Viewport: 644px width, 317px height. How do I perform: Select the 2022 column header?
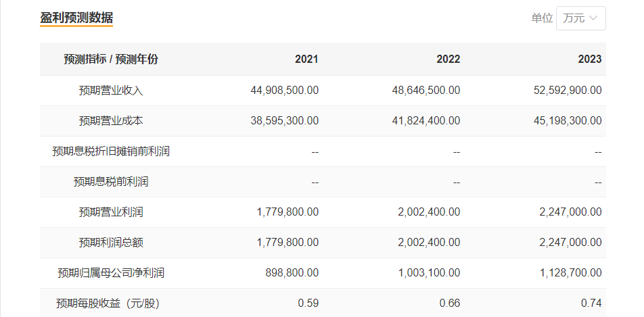448,59
